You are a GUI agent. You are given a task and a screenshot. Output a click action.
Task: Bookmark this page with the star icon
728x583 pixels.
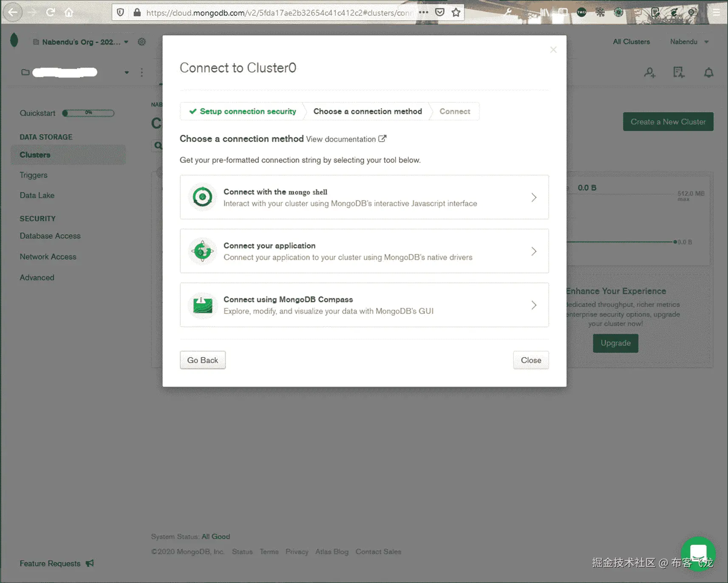[x=456, y=12]
